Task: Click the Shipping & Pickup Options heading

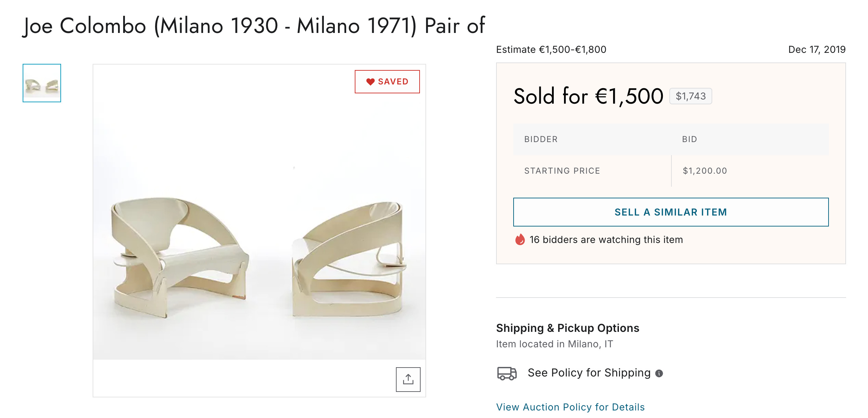Action: 567,328
